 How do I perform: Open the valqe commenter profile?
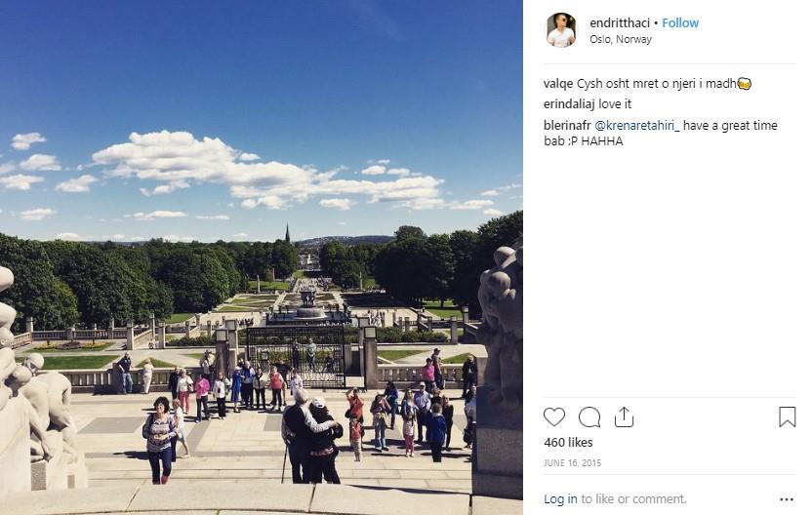coord(558,84)
